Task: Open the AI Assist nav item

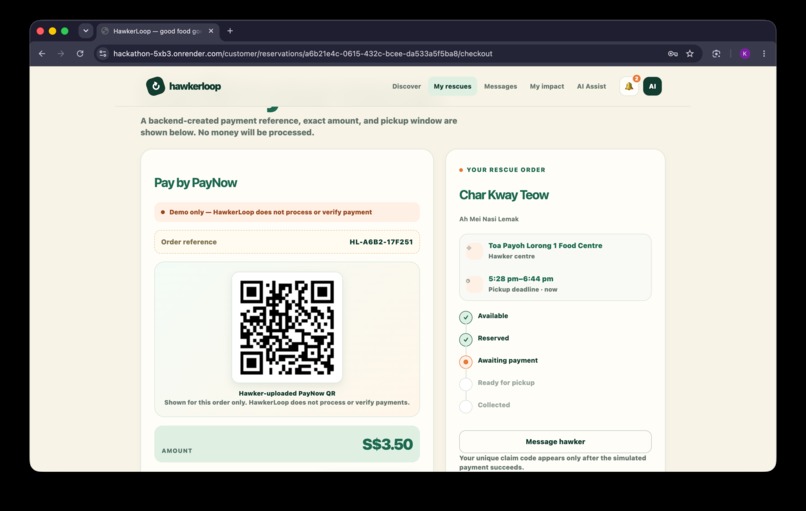Action: [591, 86]
